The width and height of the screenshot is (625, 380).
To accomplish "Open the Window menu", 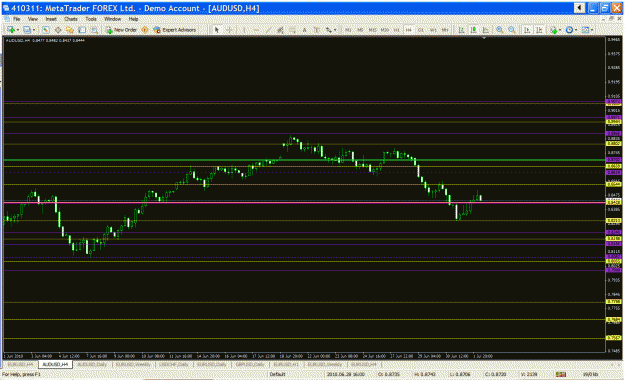I will point(112,19).
